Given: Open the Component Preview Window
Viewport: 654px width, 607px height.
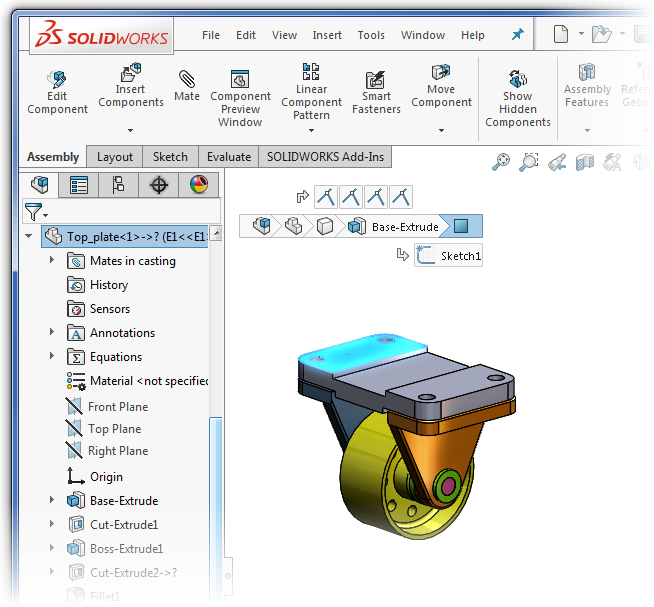Looking at the screenshot, I should coord(240,98).
